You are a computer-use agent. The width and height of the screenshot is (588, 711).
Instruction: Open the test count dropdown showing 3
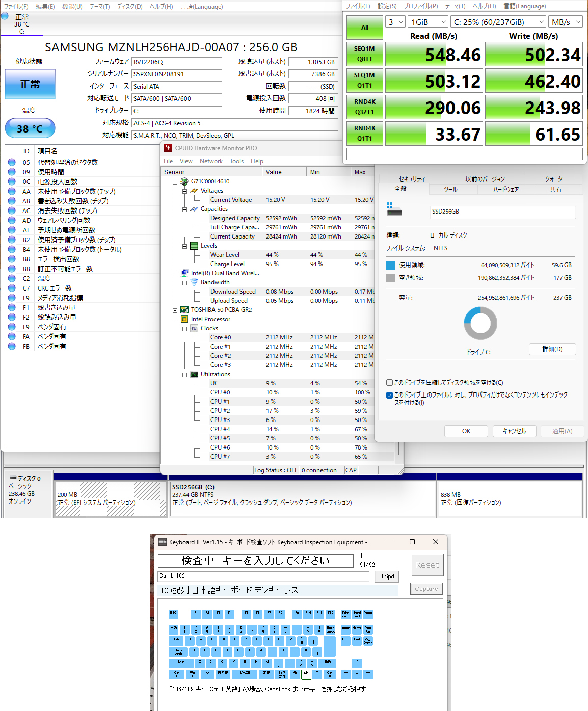(x=395, y=22)
